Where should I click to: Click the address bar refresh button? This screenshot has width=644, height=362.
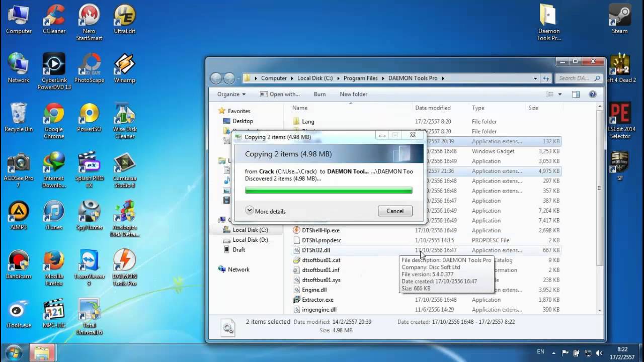tap(546, 78)
